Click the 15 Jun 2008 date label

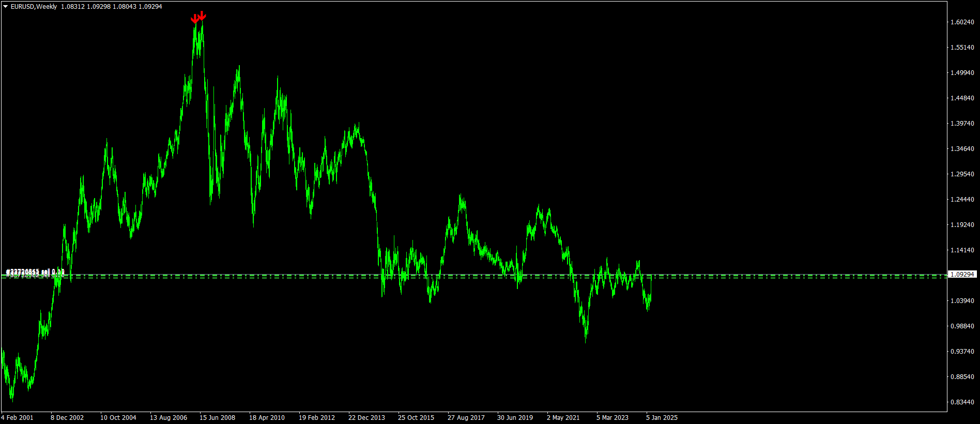pyautogui.click(x=217, y=418)
